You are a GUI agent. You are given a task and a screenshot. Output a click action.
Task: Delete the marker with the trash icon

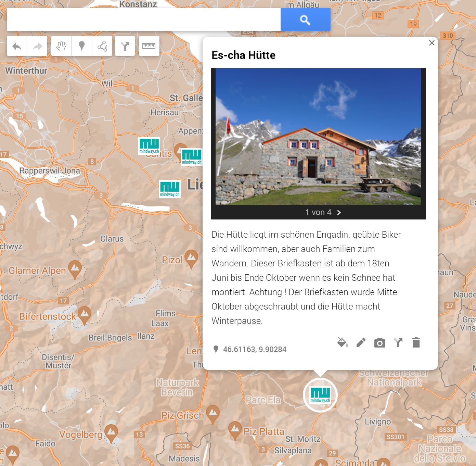point(416,342)
